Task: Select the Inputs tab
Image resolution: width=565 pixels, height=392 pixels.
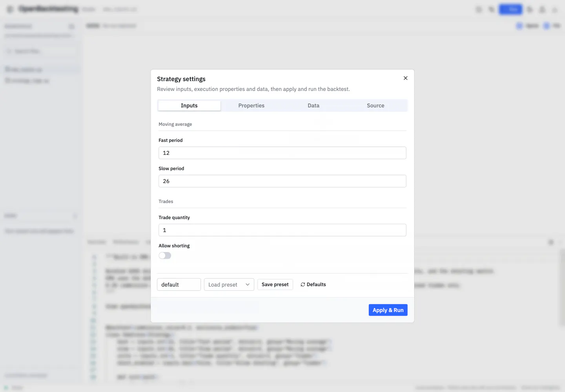Action: tap(189, 105)
